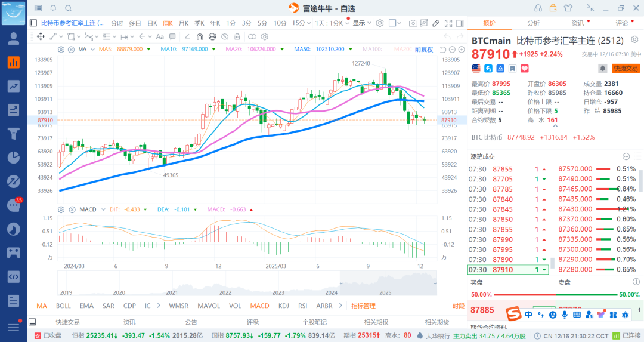Delete drawings with trash icon
Screen dimensions: 644x342
click(237, 36)
